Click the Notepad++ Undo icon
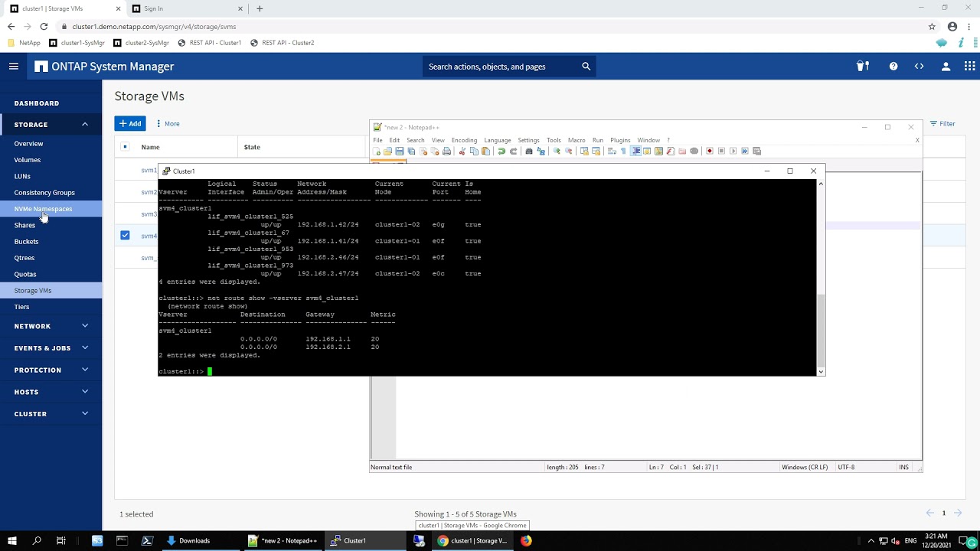The image size is (980, 551). pyautogui.click(x=501, y=151)
